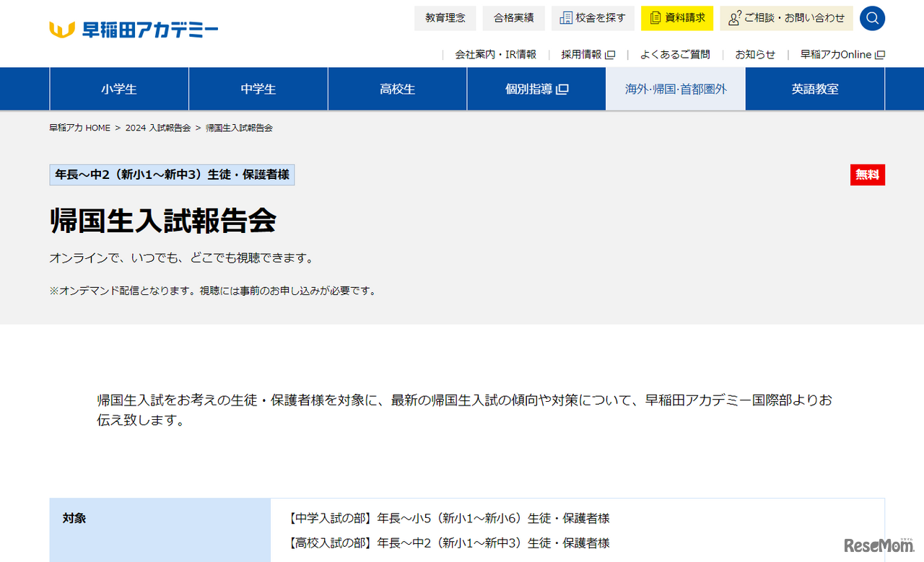Click the text オンラインで、いつでも、どこでも視聴できます。

181,258
